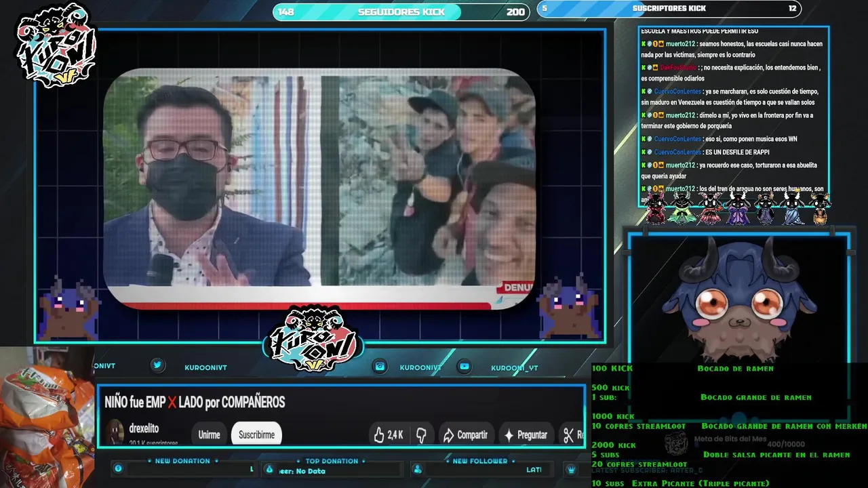Click 'KUROONI_YT' handle beside YouTube icon

(x=514, y=367)
